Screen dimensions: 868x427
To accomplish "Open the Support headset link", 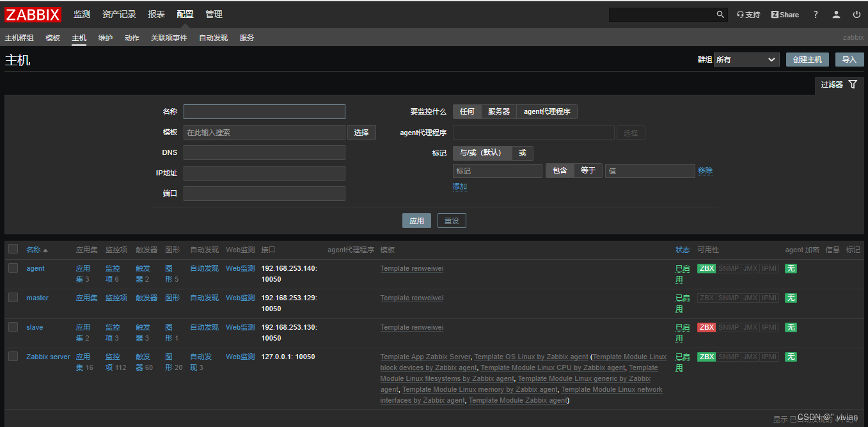I will pos(748,15).
